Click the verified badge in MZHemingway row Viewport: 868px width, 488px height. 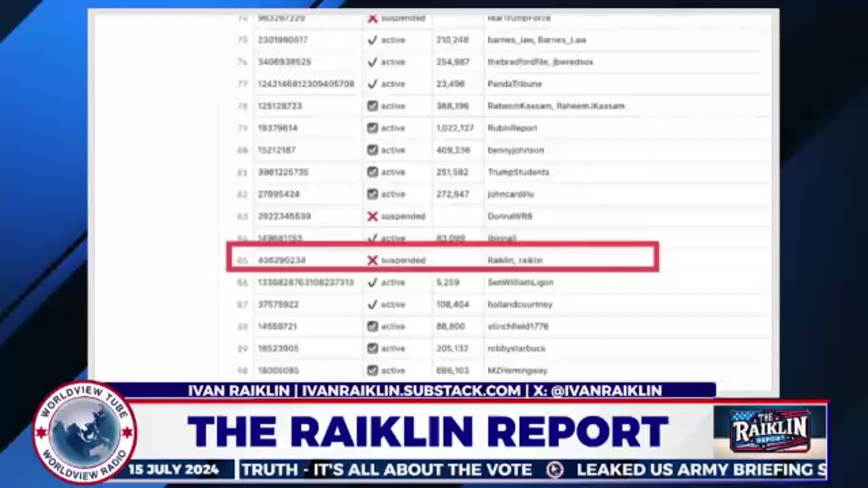372,370
